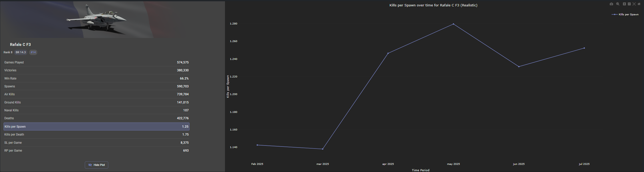Click the apr 2025 x-axis label

pos(388,164)
